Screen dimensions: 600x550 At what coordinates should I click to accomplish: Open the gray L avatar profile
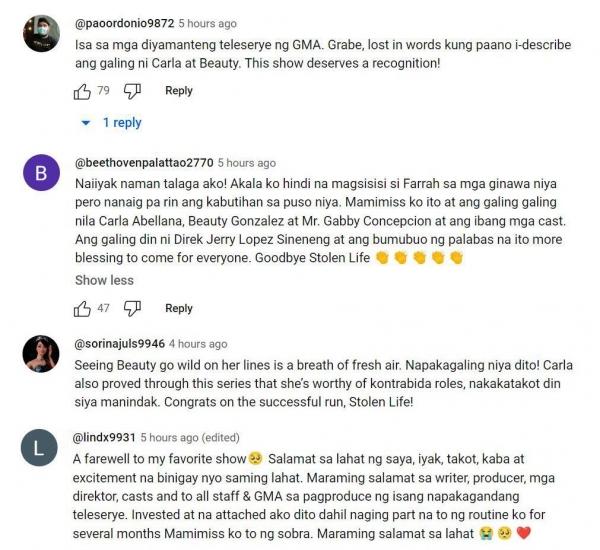(x=39, y=447)
